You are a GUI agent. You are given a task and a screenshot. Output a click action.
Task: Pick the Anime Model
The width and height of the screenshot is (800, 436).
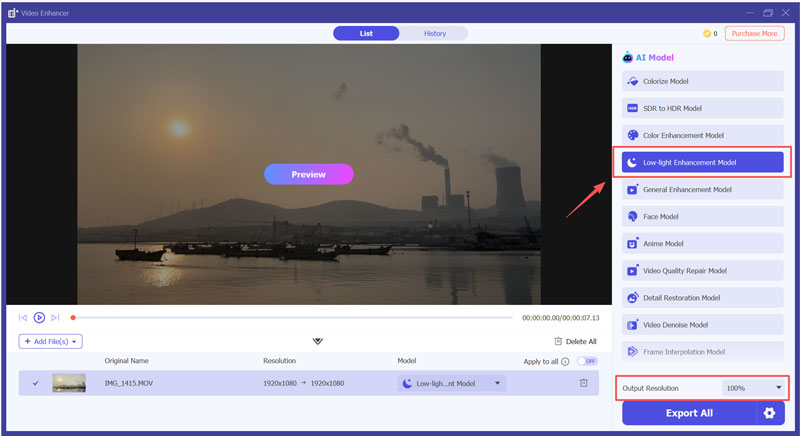pyautogui.click(x=702, y=243)
